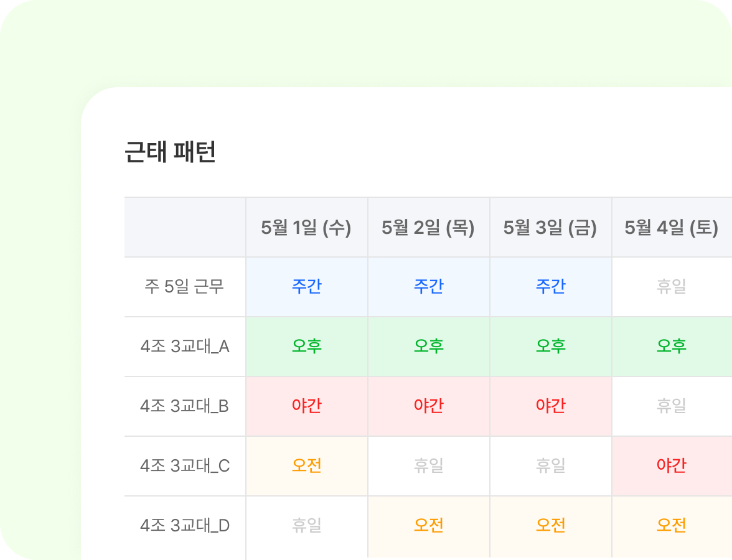Click the 5월 3일 (금) column header
The width and height of the screenshot is (732, 560).
coord(550,228)
